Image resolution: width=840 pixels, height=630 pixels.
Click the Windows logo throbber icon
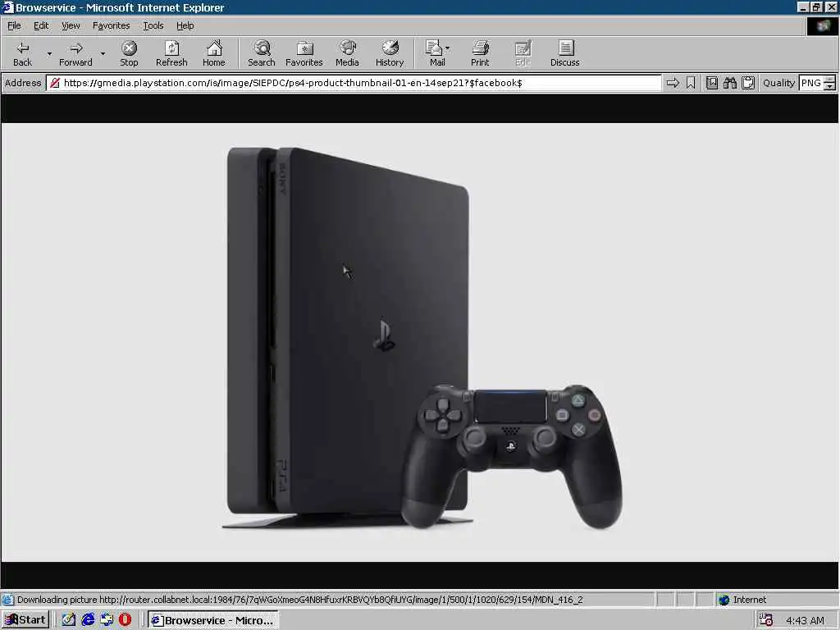click(x=822, y=26)
